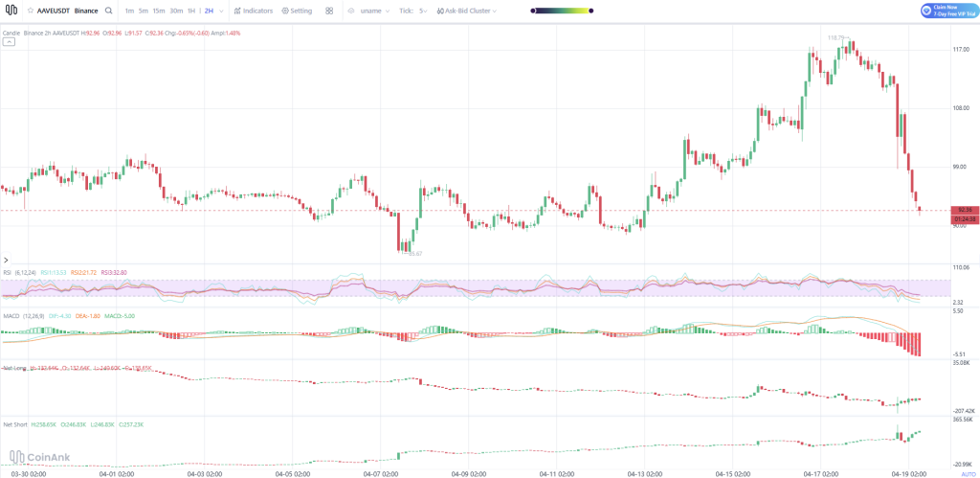Viewport: 980px width, 478px height.
Task: Adjust left handle of heatmap color slider
Action: (x=532, y=11)
